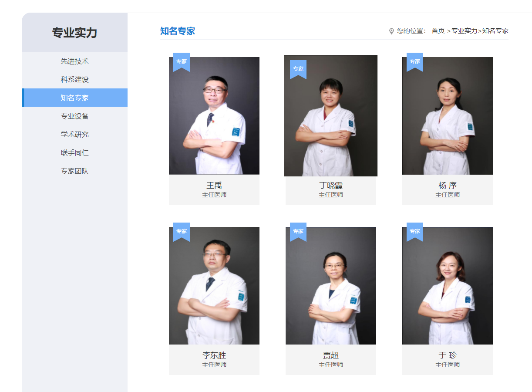Open the profile name link 于珍
This screenshot has width=532, height=392.
[448, 355]
